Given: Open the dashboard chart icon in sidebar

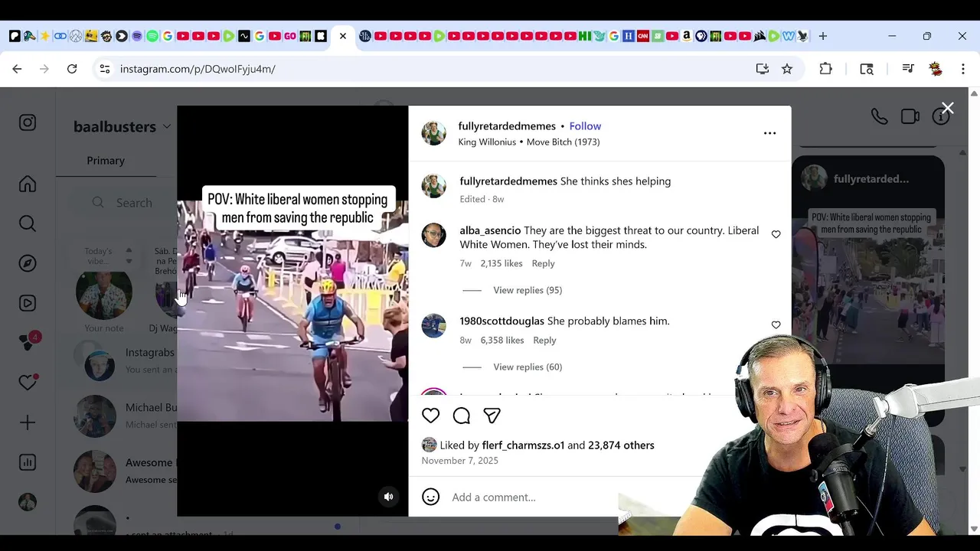Looking at the screenshot, I should point(28,462).
